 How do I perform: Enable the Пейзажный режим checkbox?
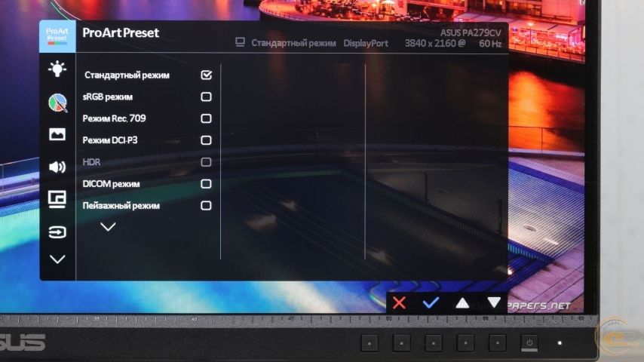pyautogui.click(x=206, y=205)
